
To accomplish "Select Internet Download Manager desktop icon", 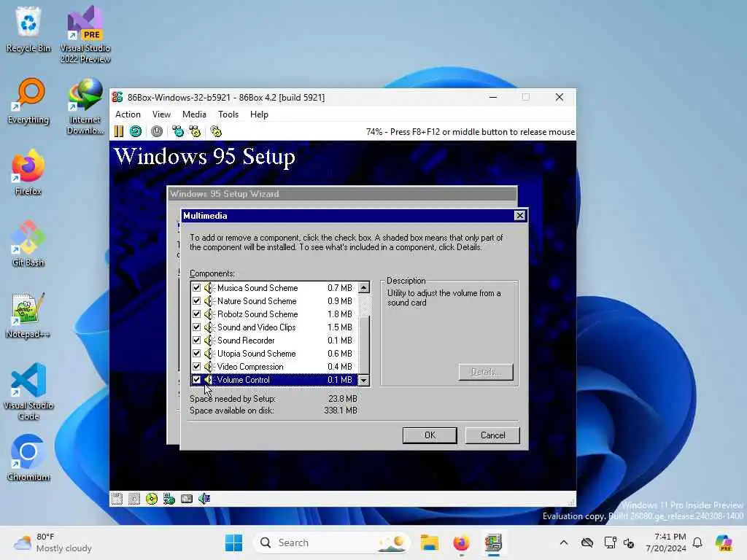I will coord(85,106).
